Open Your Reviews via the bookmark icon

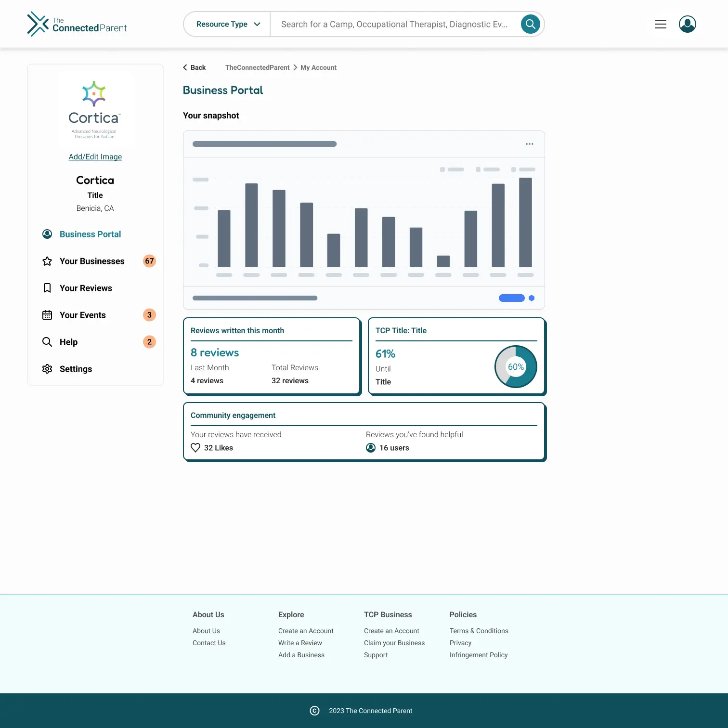pos(47,288)
